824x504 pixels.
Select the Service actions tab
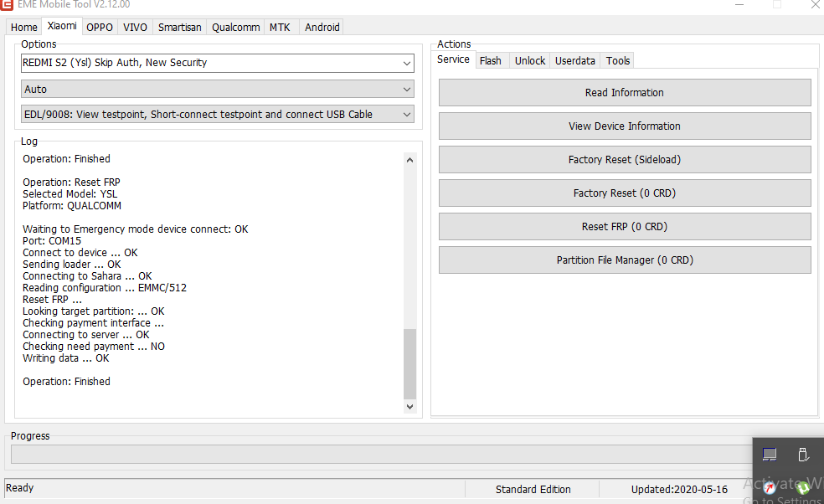pos(453,59)
